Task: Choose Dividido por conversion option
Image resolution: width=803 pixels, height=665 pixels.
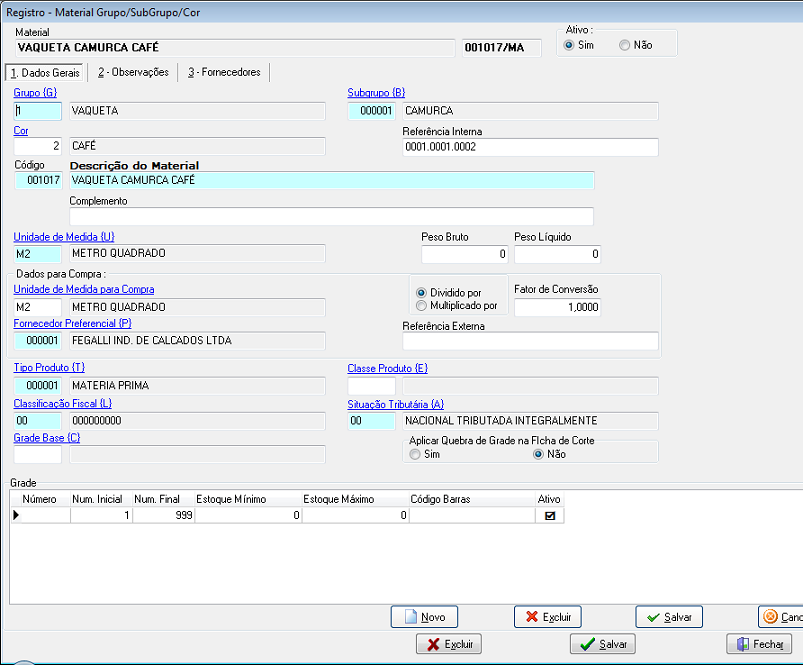Action: 421,293
